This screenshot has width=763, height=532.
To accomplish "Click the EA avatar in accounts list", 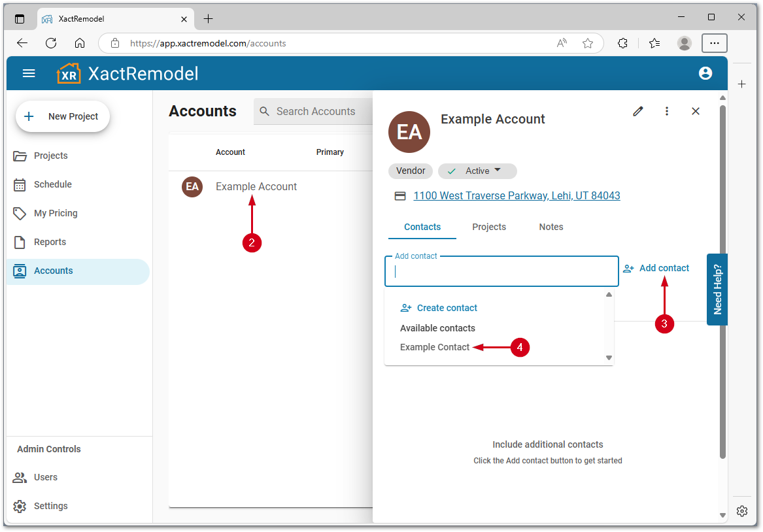I will point(192,187).
